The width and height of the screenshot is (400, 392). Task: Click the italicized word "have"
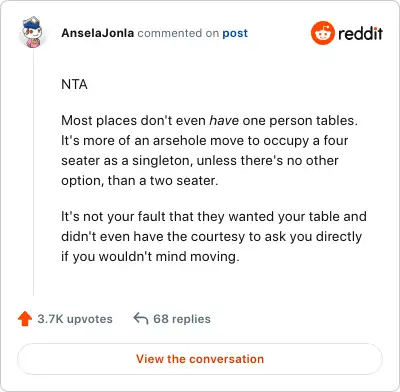[x=224, y=120]
